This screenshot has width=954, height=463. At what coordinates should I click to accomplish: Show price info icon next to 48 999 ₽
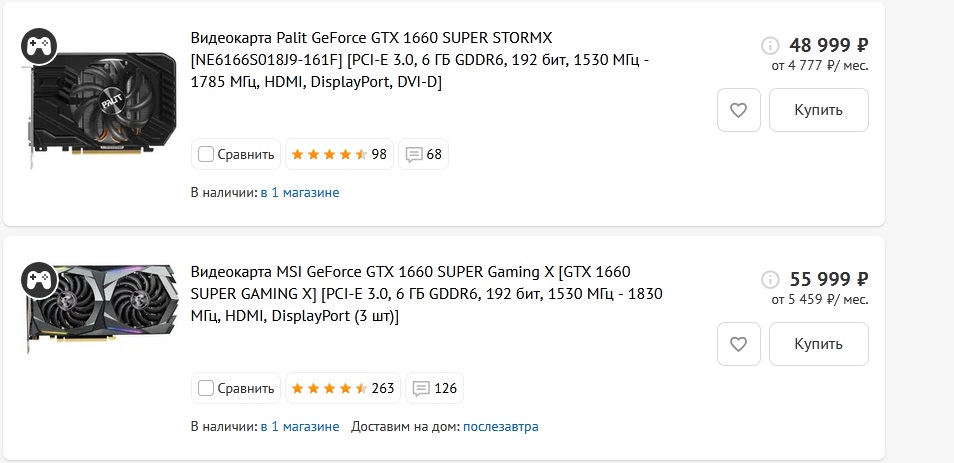click(x=770, y=45)
